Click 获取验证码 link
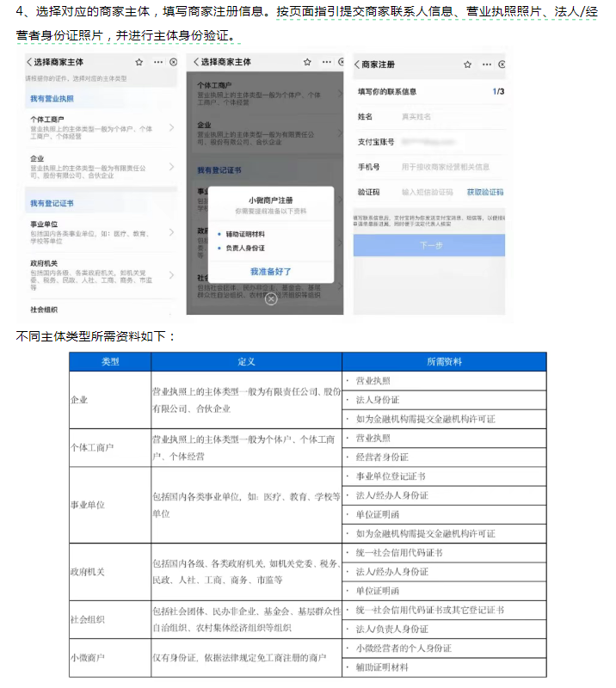The width and height of the screenshot is (616, 688). point(484,192)
